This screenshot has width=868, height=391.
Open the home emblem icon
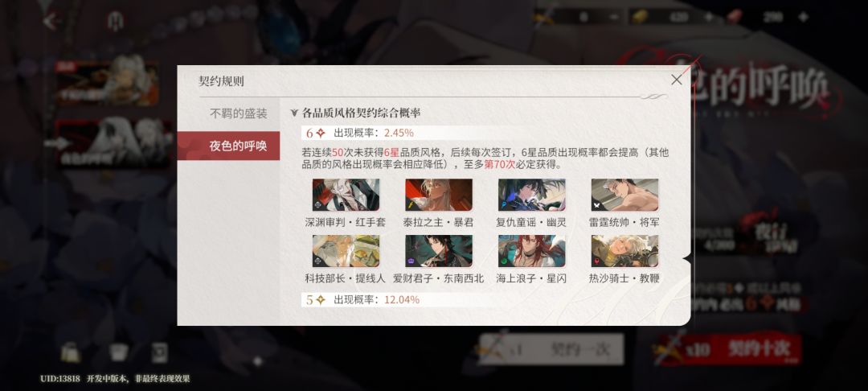[x=115, y=22]
